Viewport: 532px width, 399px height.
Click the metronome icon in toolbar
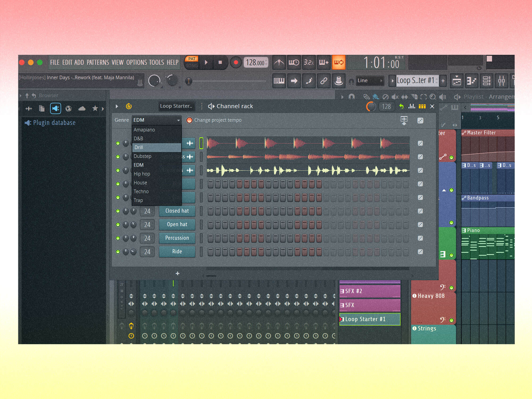(279, 63)
